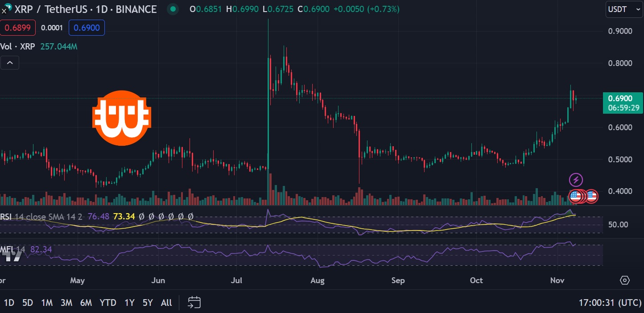The image size is (644, 313).
Task: Switch to the 3M time range
Action: tap(66, 303)
